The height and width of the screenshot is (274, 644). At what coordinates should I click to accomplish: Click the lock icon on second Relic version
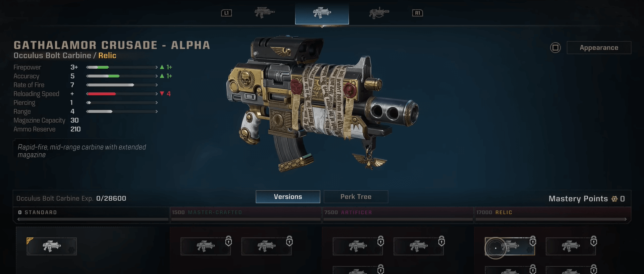[x=594, y=241]
